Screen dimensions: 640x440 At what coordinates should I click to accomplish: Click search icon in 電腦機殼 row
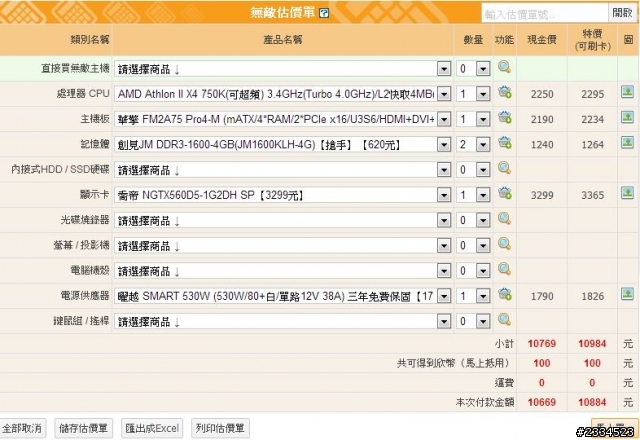[x=504, y=269]
